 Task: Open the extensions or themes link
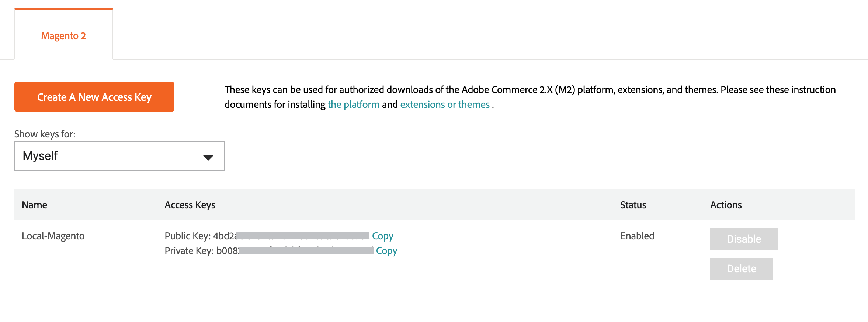point(445,105)
